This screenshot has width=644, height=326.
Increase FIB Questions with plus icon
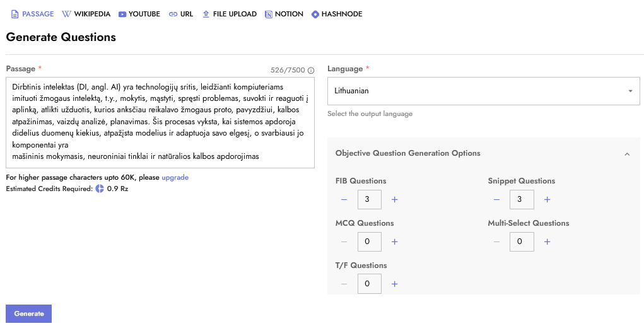(x=395, y=200)
